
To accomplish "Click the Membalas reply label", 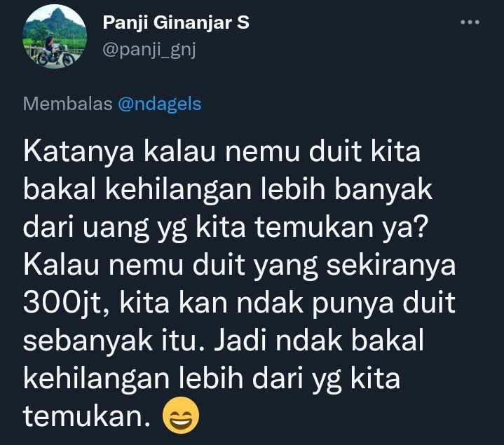I will pyautogui.click(x=68, y=104).
